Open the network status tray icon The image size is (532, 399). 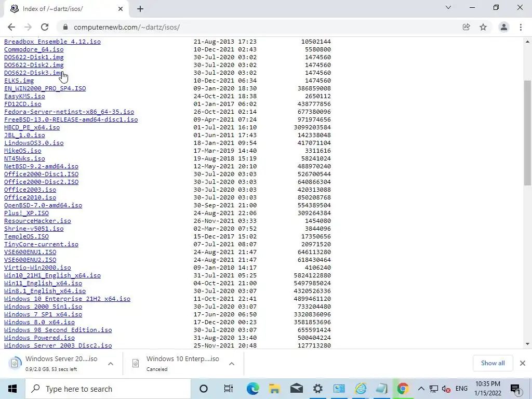(434, 389)
